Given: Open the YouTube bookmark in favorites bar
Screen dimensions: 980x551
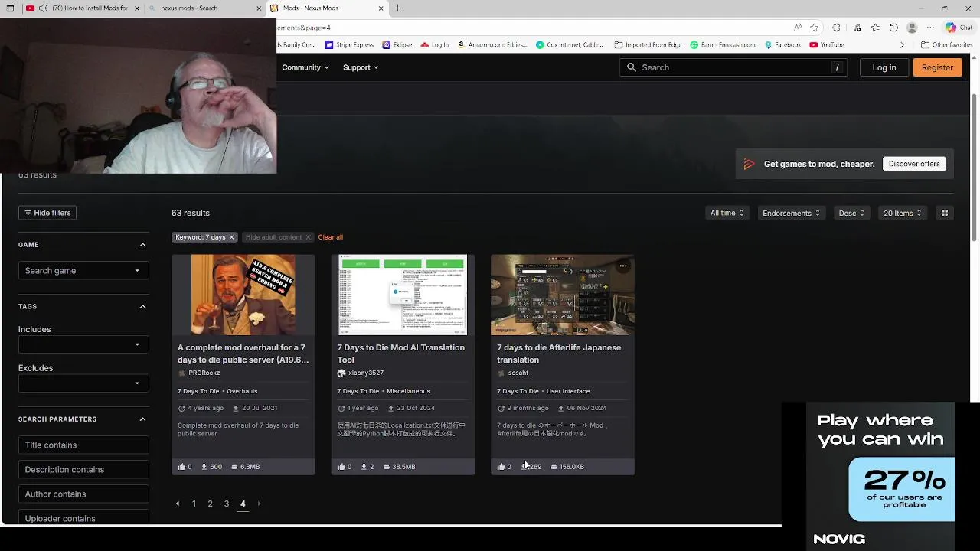Looking at the screenshot, I should (827, 45).
